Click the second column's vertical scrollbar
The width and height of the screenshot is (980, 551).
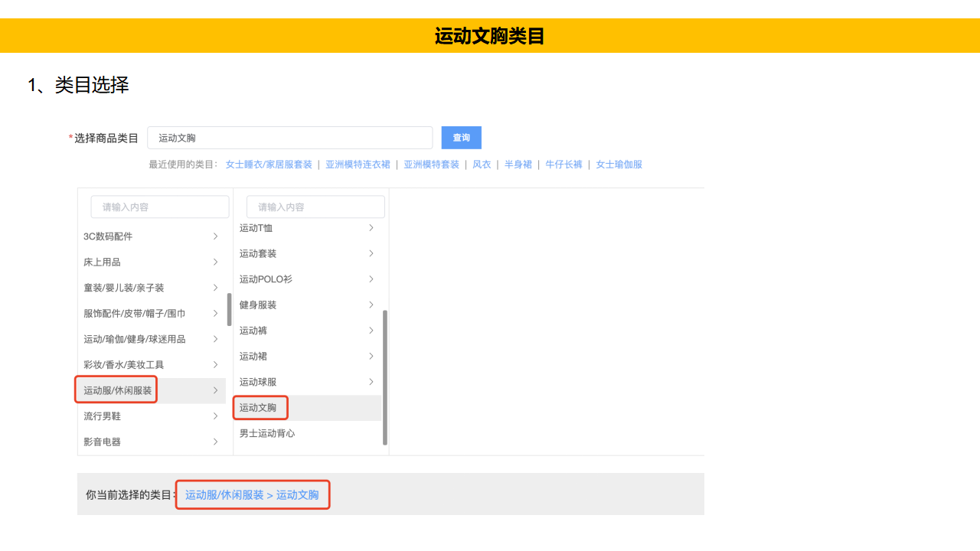coord(385,377)
